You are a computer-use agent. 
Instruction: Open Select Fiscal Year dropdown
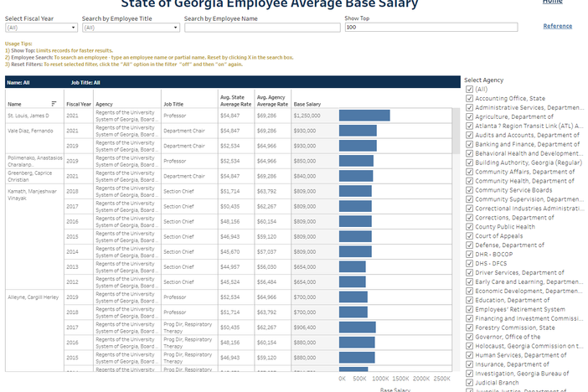[x=41, y=28]
